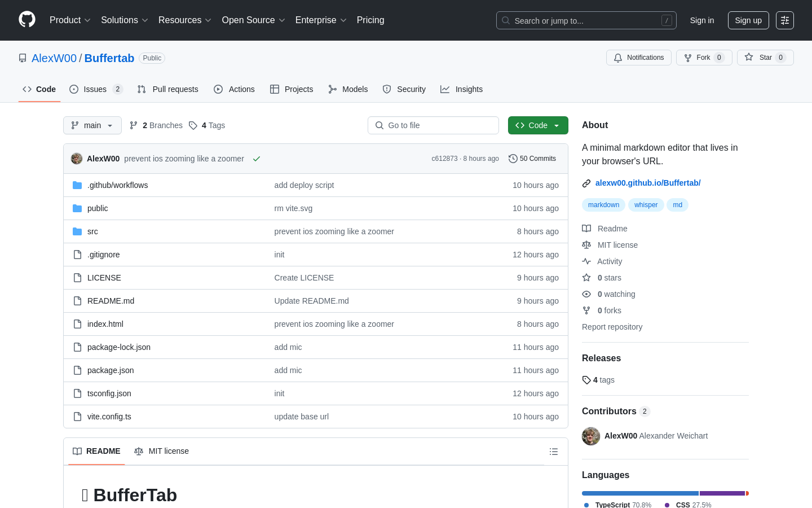
Task: Open alexw00.github.io/Buffertab/ link
Action: coord(648,183)
